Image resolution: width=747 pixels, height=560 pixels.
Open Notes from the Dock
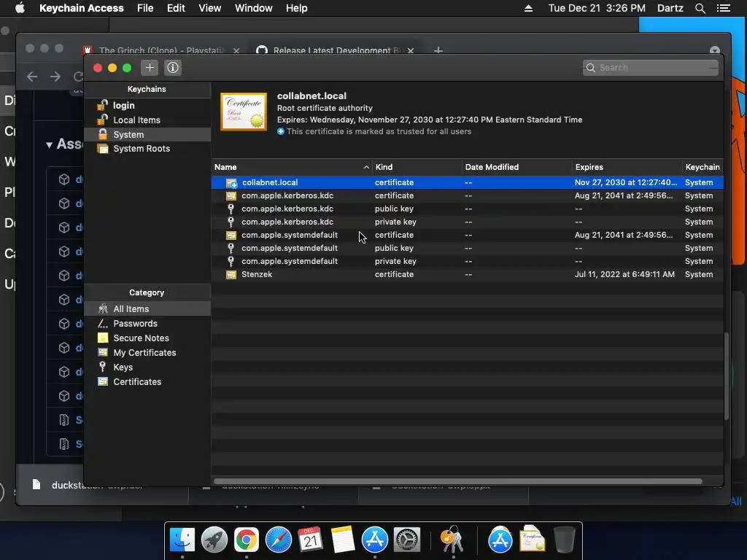[343, 540]
